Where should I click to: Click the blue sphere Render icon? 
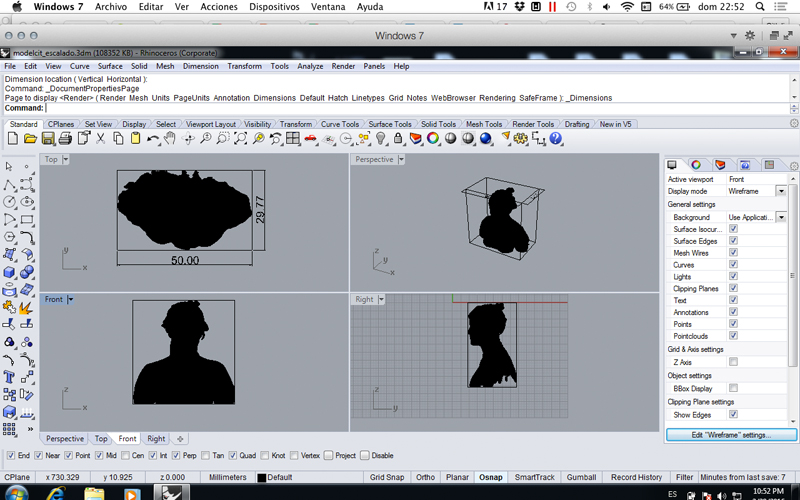[x=486, y=138]
